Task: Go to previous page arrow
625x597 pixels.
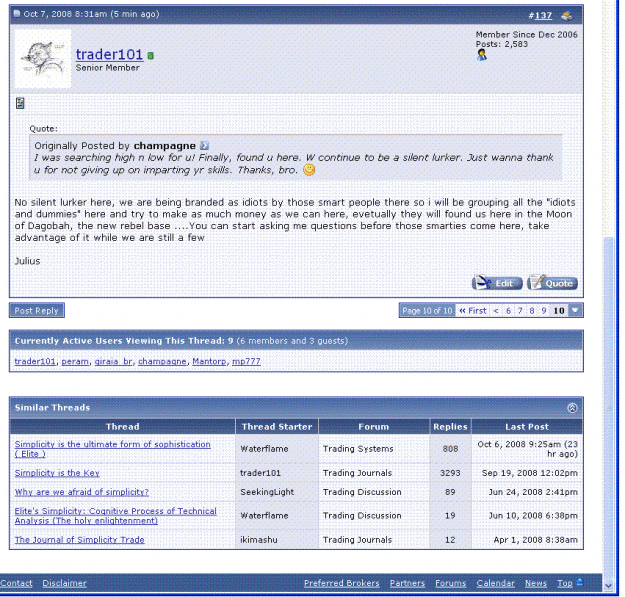Action: pyautogui.click(x=496, y=310)
